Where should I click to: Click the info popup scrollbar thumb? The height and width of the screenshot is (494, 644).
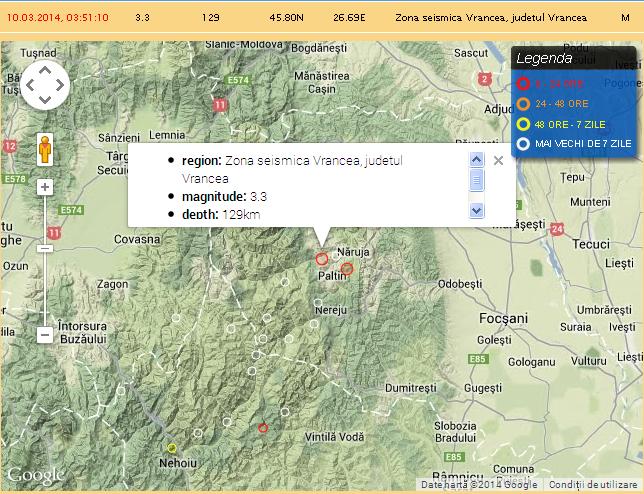(x=476, y=180)
